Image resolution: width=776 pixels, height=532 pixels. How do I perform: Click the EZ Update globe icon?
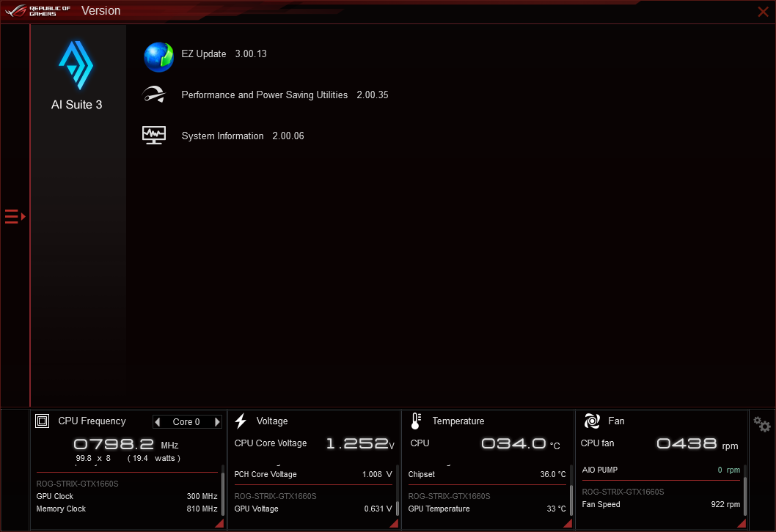coord(158,57)
